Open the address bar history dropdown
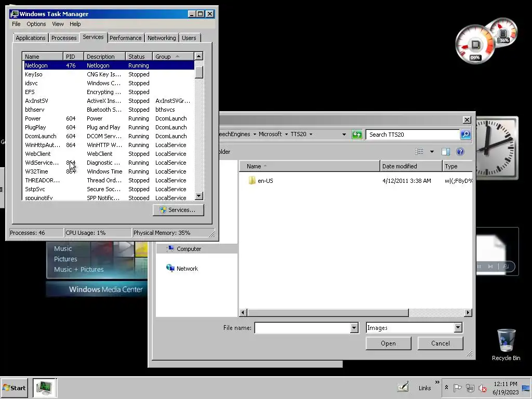 tap(344, 135)
